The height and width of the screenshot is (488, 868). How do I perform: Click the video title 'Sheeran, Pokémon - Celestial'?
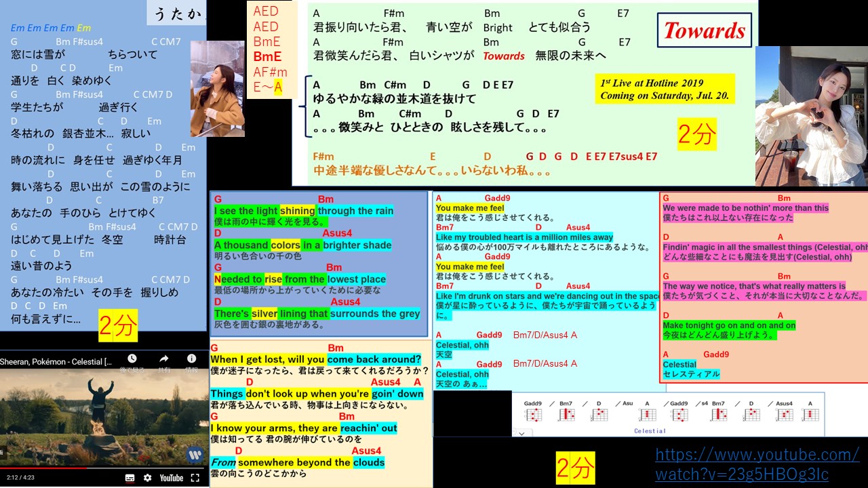click(56, 361)
